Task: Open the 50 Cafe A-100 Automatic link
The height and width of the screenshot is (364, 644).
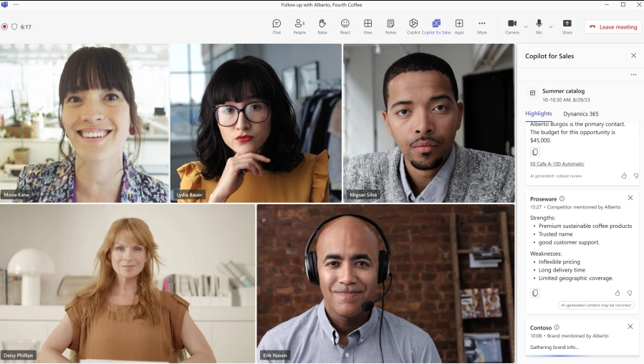Action: pyautogui.click(x=557, y=164)
